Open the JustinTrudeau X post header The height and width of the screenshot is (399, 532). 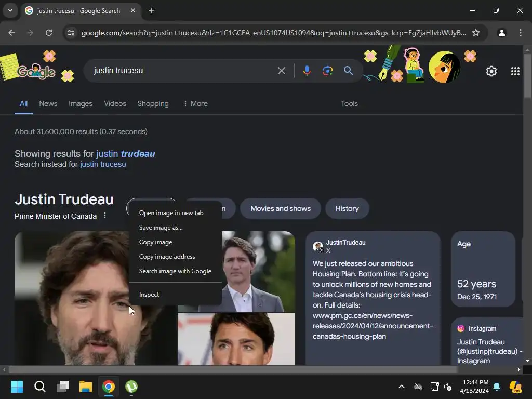point(339,246)
